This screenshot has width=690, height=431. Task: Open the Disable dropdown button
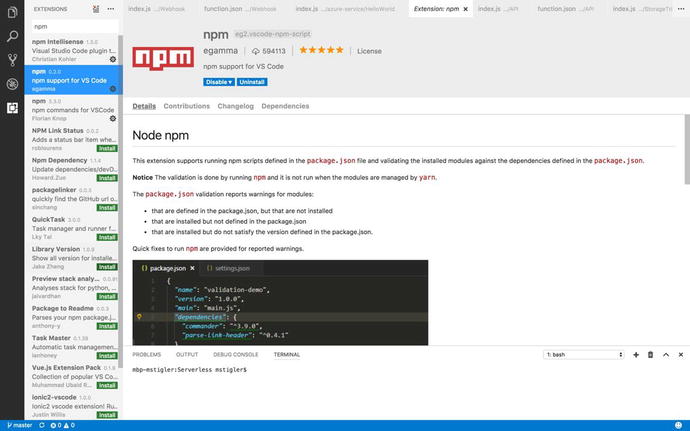(219, 82)
